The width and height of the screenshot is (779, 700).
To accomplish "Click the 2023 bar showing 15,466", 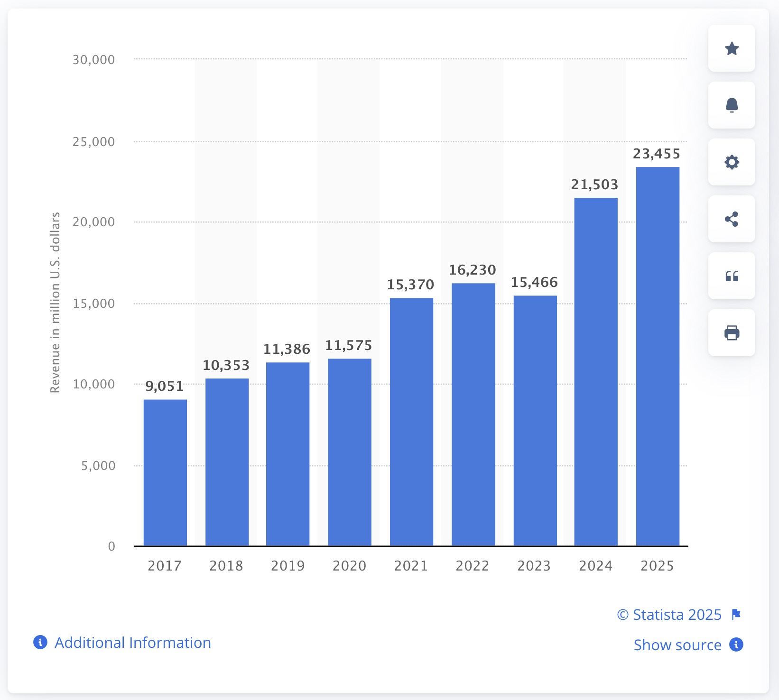I will coord(535,420).
